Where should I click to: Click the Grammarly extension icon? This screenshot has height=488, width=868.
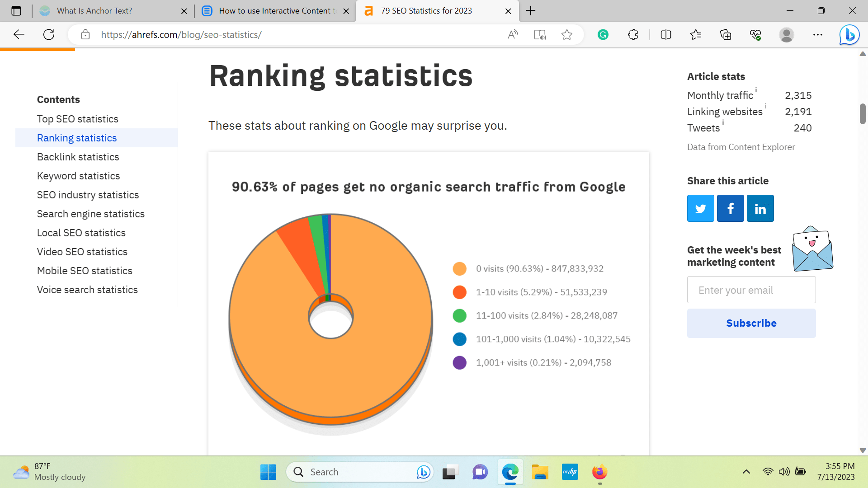(603, 34)
